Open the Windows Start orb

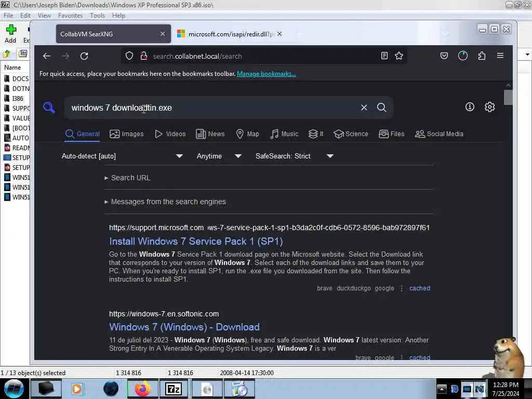(x=14, y=389)
